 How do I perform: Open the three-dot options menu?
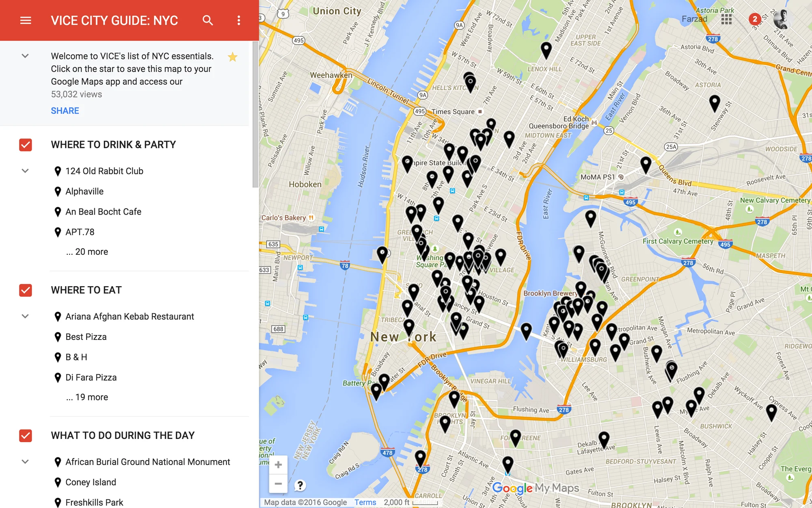pos(238,20)
